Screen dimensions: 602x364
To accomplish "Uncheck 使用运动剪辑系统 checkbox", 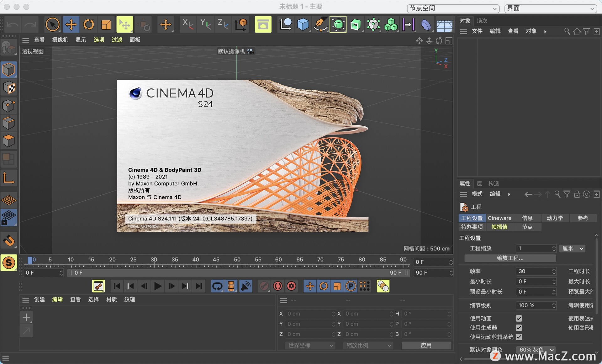I will tap(519, 337).
